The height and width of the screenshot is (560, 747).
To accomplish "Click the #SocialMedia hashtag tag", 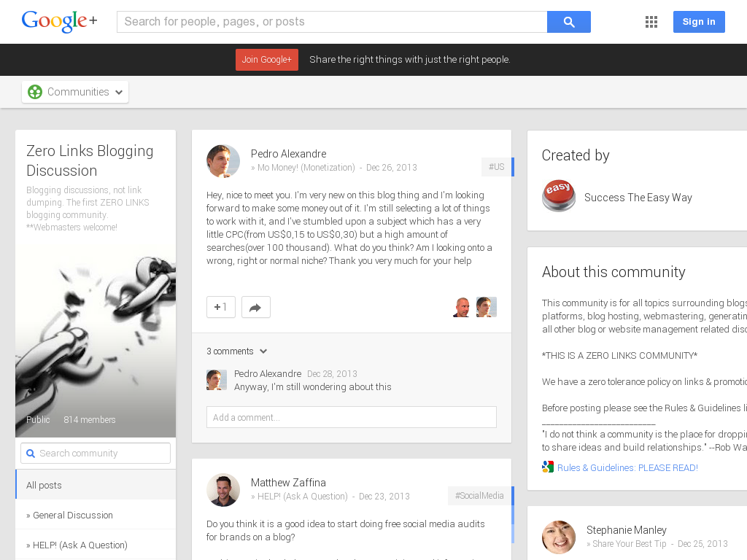I will click(480, 496).
